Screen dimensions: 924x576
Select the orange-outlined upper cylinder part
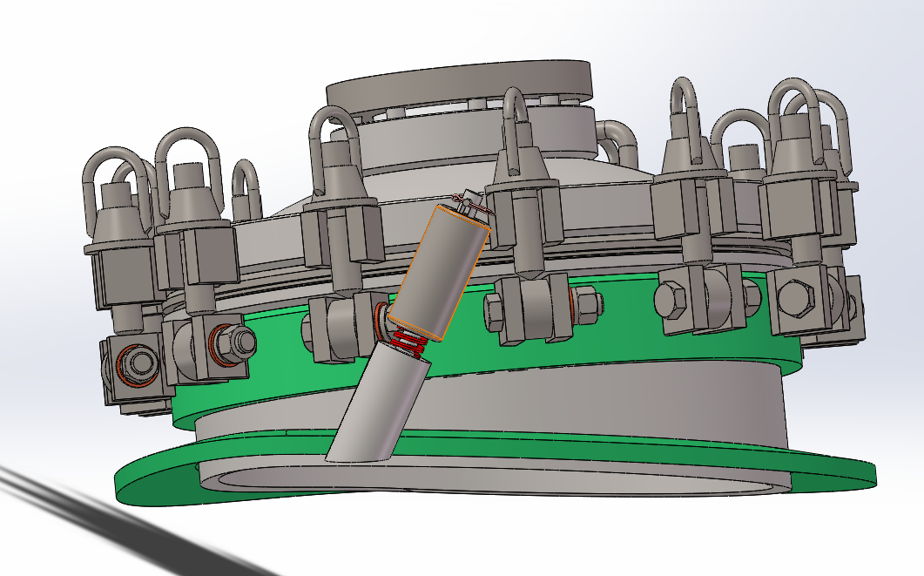(x=438, y=273)
